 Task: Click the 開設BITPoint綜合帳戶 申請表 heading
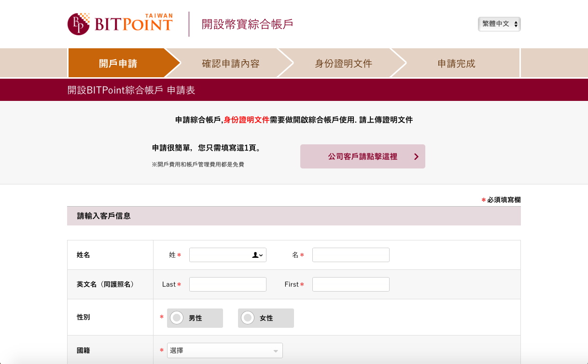pyautogui.click(x=131, y=90)
